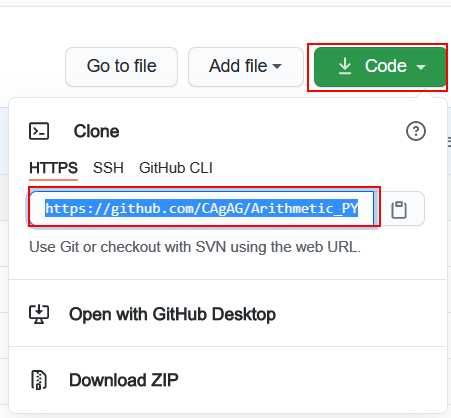Viewport: 451px width, 418px height.
Task: Click the GitHub Desktop monitor download icon
Action: [39, 314]
